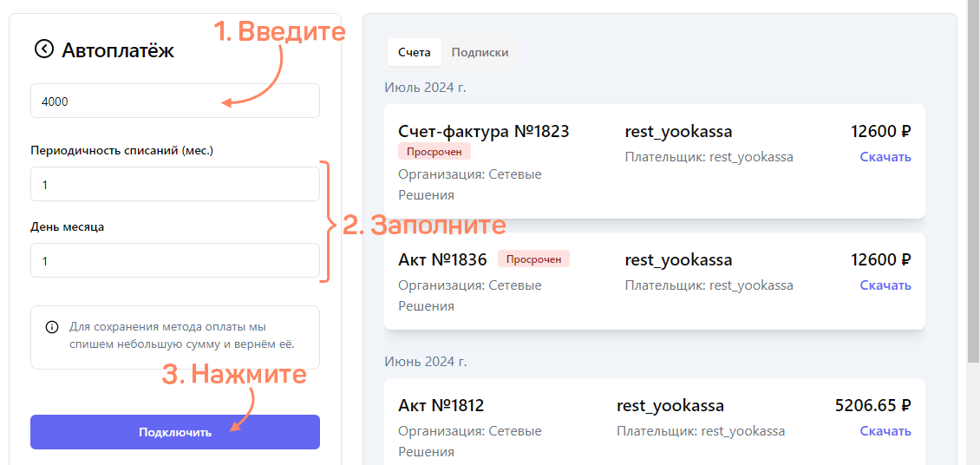Focus the amount field containing 4000
This screenshot has height=465, width=980.
pyautogui.click(x=175, y=101)
